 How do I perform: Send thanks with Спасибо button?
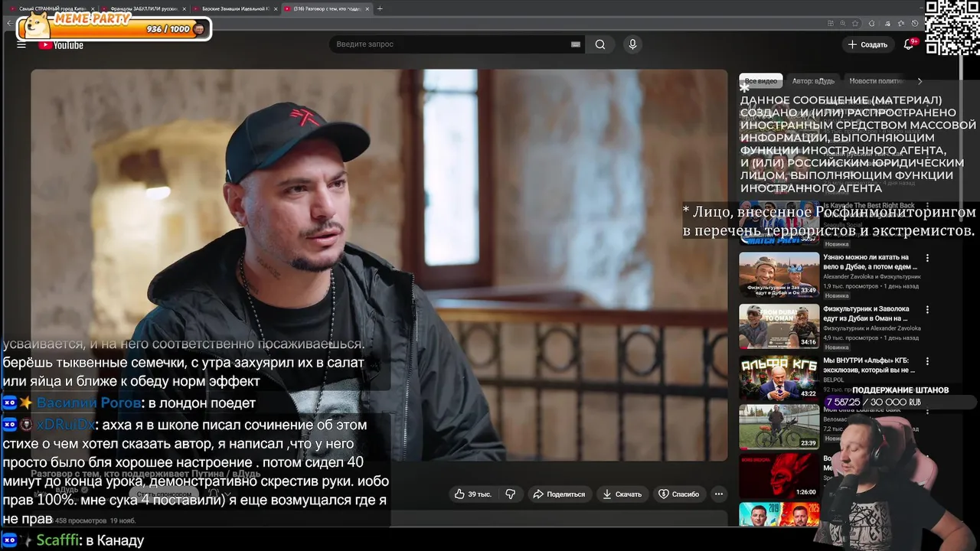[679, 494]
